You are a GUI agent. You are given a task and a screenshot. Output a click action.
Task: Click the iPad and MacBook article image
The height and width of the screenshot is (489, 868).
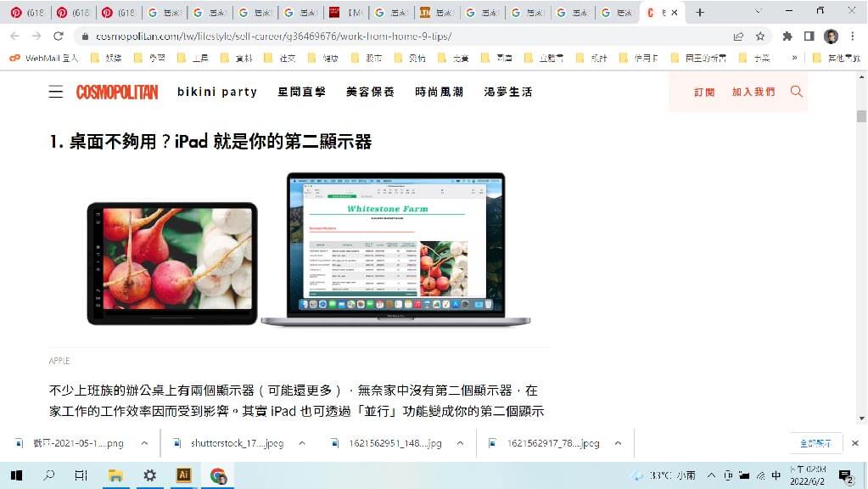[309, 250]
